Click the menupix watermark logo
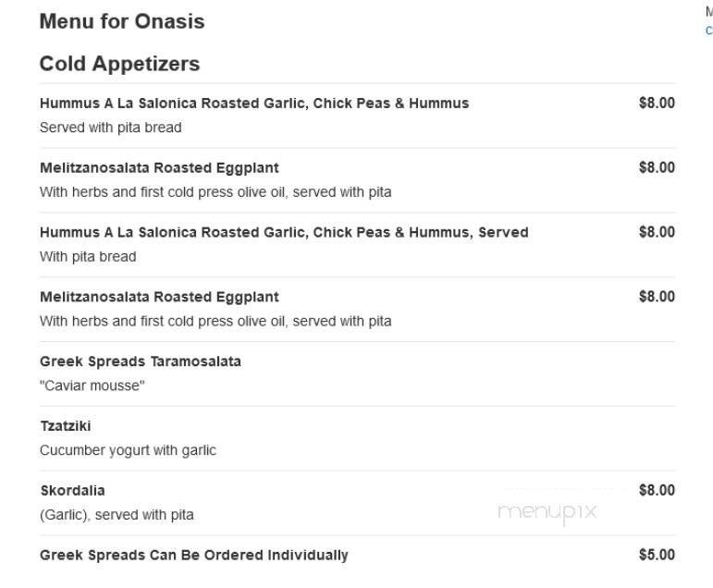Viewport: 713px width, 588px height. (547, 511)
